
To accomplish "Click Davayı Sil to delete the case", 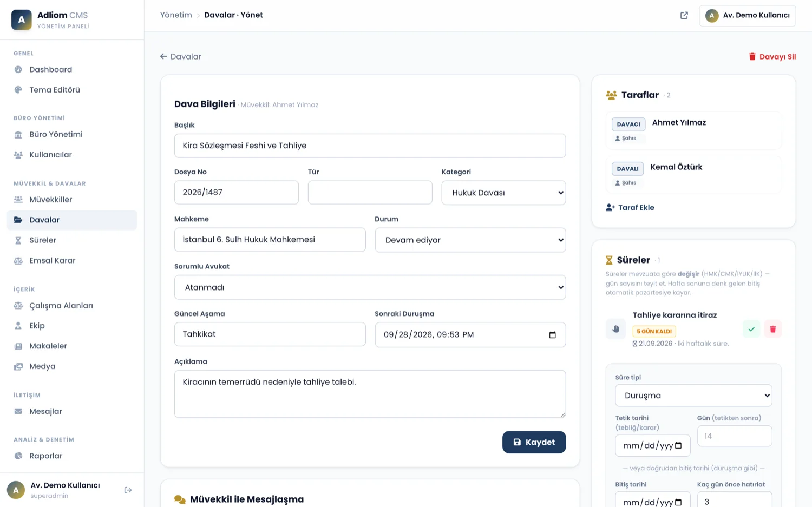I will click(772, 57).
